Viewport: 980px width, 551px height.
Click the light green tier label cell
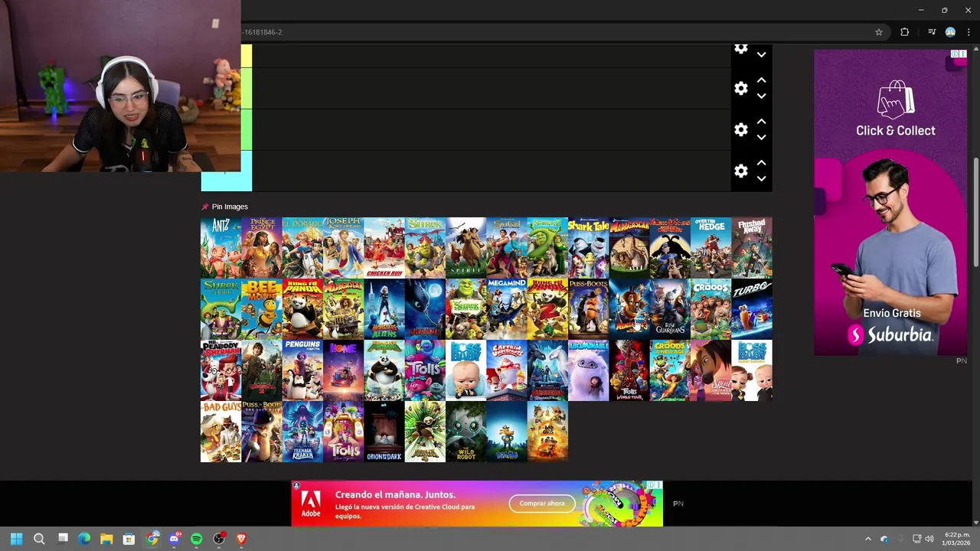click(246, 88)
